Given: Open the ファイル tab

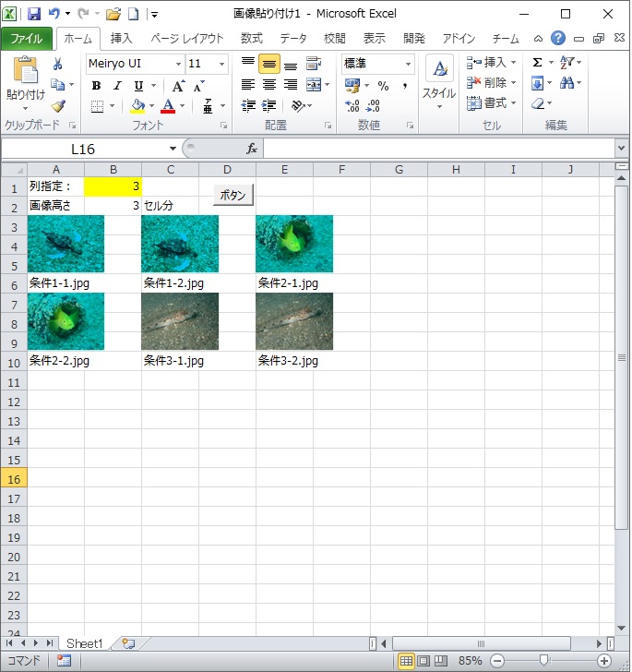Looking at the screenshot, I should pos(27,39).
